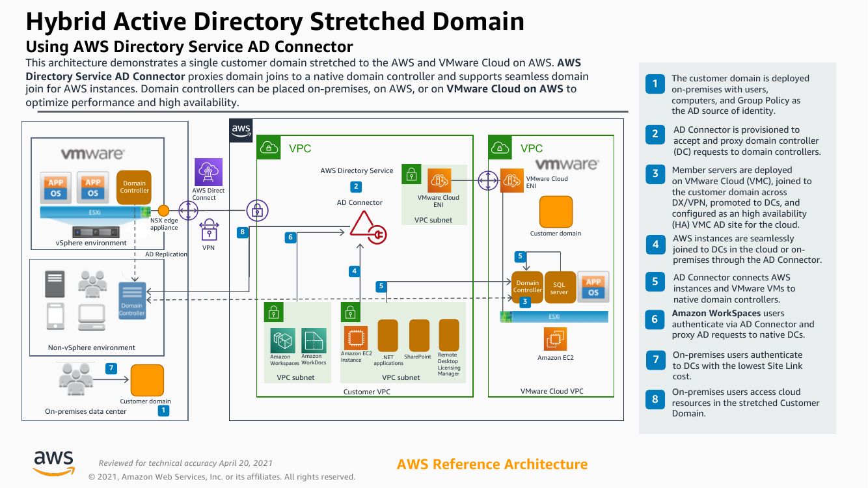Select the VMware Cloud ENI icon in Customer VPC subnet

point(440,180)
